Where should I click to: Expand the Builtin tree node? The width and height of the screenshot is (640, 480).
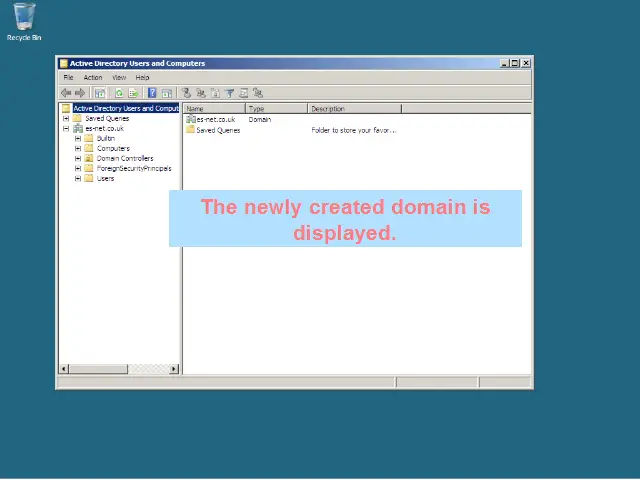(78, 138)
